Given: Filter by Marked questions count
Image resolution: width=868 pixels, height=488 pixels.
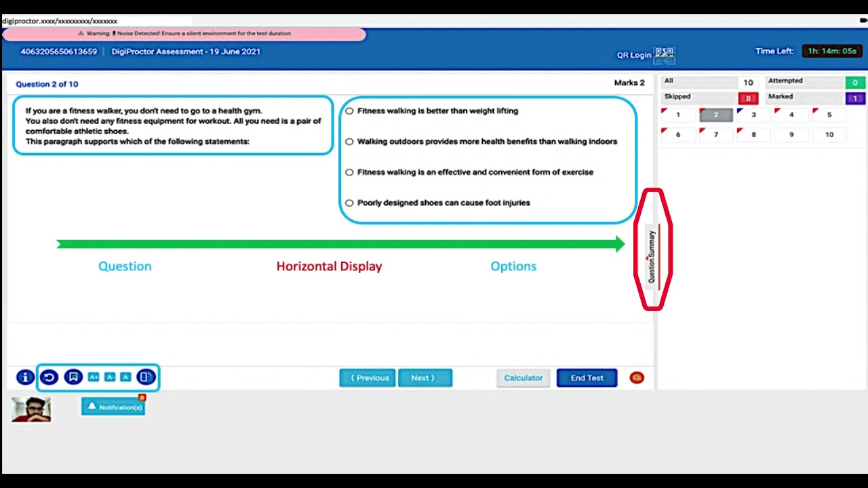Looking at the screenshot, I should tap(855, 98).
